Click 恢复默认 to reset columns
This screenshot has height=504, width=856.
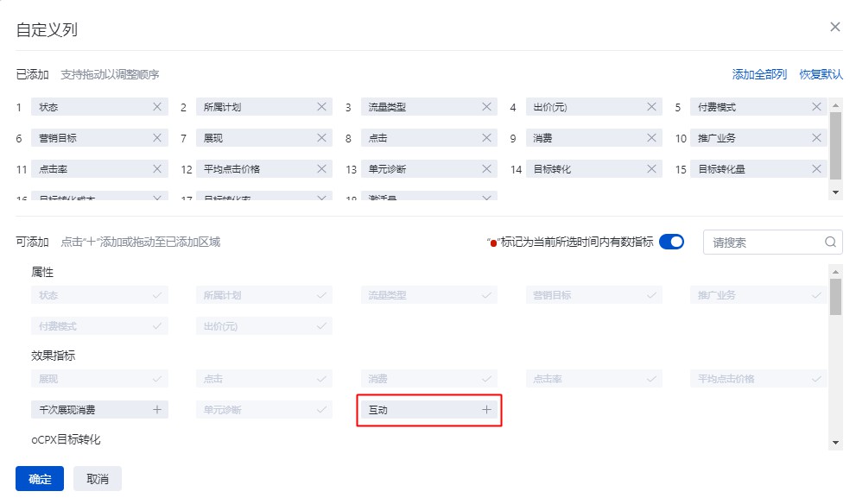point(821,75)
